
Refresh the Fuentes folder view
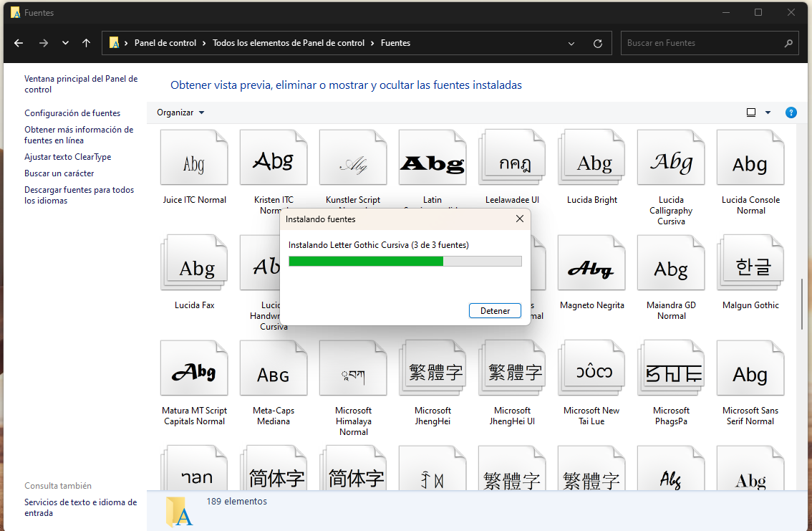[598, 44]
